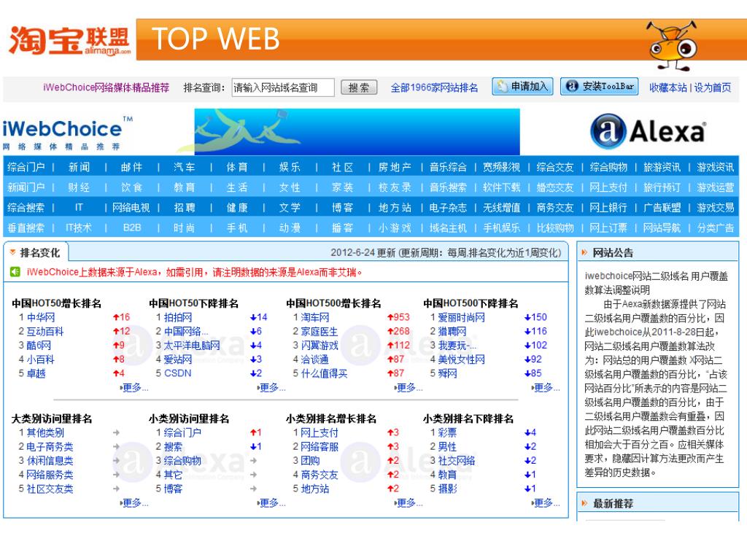747x560 pixels.
Task: Select the 排名变化 tab
Action: pyautogui.click(x=36, y=252)
